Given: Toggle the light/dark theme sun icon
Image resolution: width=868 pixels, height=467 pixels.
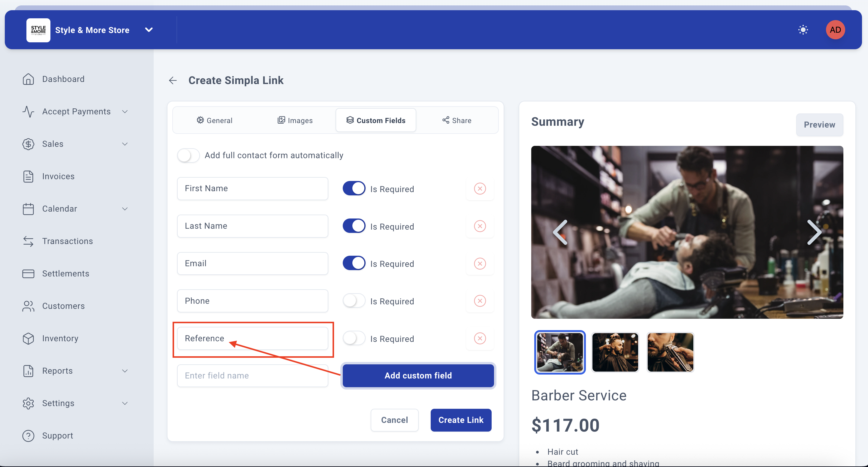Looking at the screenshot, I should (803, 30).
